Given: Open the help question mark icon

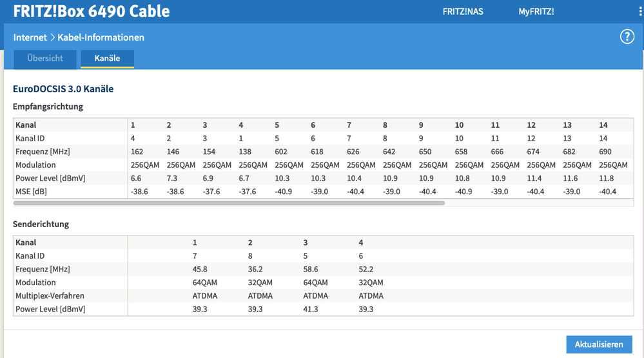Looking at the screenshot, I should point(627,37).
